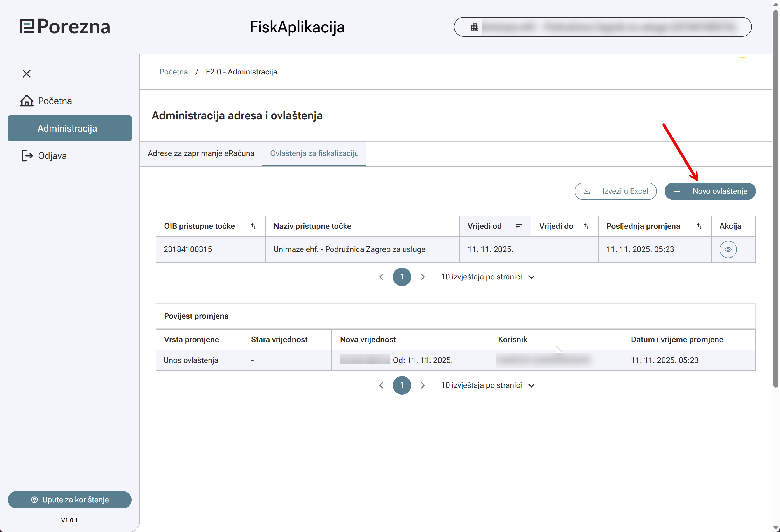View authorization details via eye icon
Image resolution: width=780 pixels, height=532 pixels.
[x=728, y=249]
